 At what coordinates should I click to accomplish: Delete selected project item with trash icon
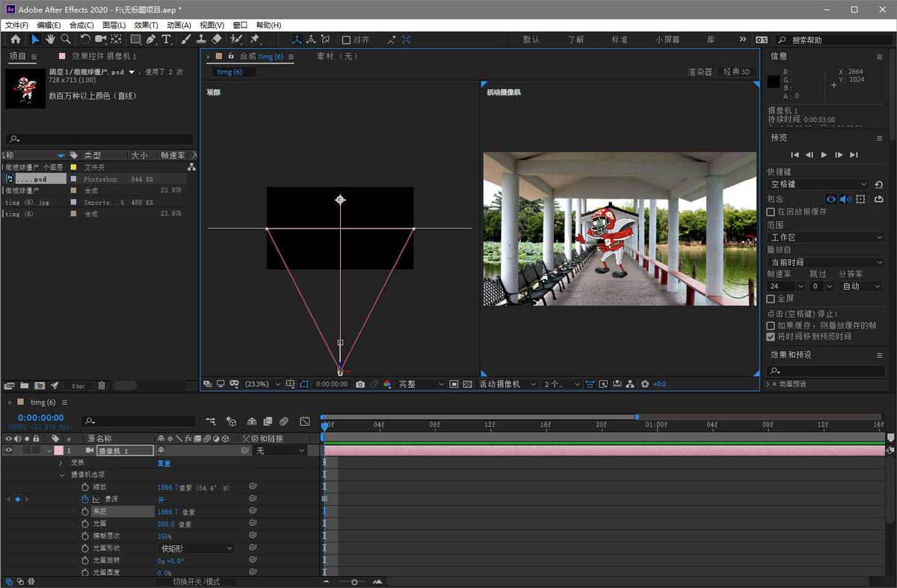tap(102, 386)
